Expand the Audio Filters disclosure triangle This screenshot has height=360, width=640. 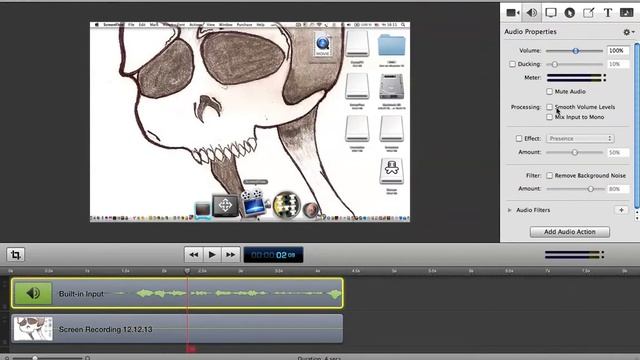tap(509, 210)
